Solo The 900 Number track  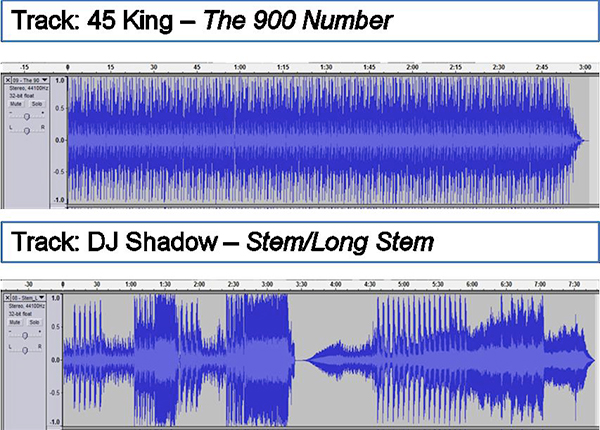(x=36, y=102)
